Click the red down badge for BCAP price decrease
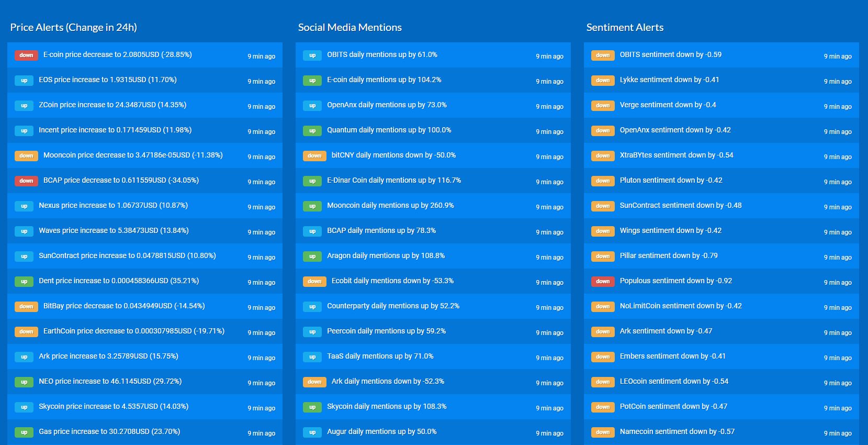868x445 pixels. 26,181
